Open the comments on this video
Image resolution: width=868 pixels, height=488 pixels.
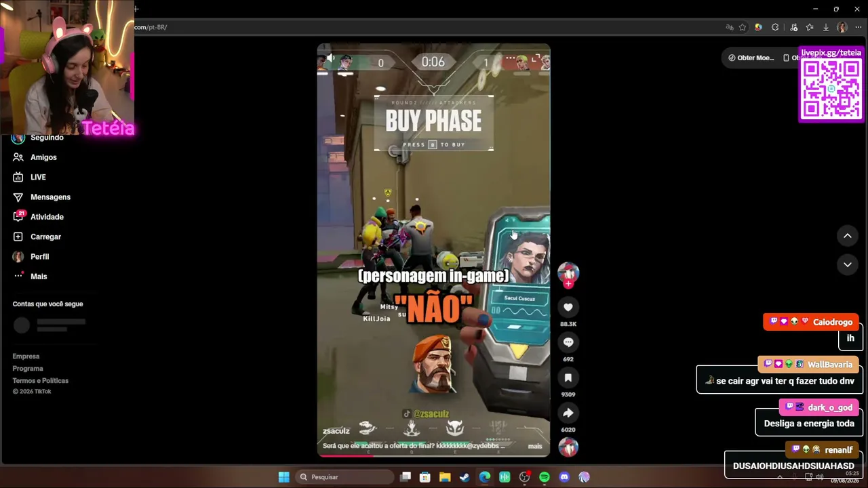[x=568, y=342]
